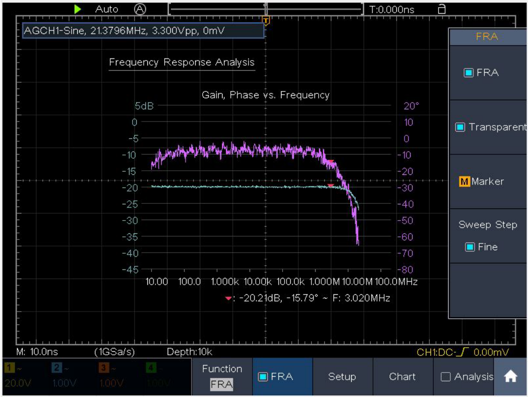
Task: Click the waveform memory position bar
Action: pyautogui.click(x=266, y=9)
